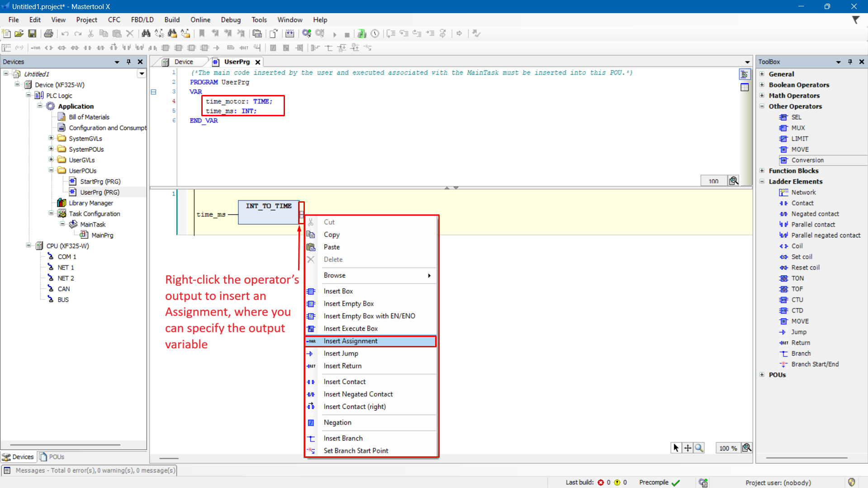Switch to POUs view at bottom
The image size is (868, 488).
click(52, 457)
